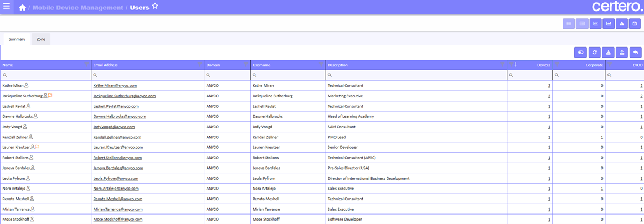The image size is (644, 224).
Task: Open the Username column filter
Action: click(321, 64)
